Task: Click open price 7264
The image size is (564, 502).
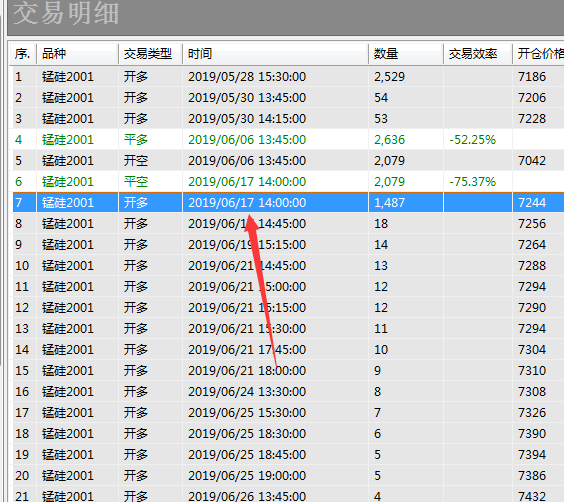Action: (x=532, y=245)
